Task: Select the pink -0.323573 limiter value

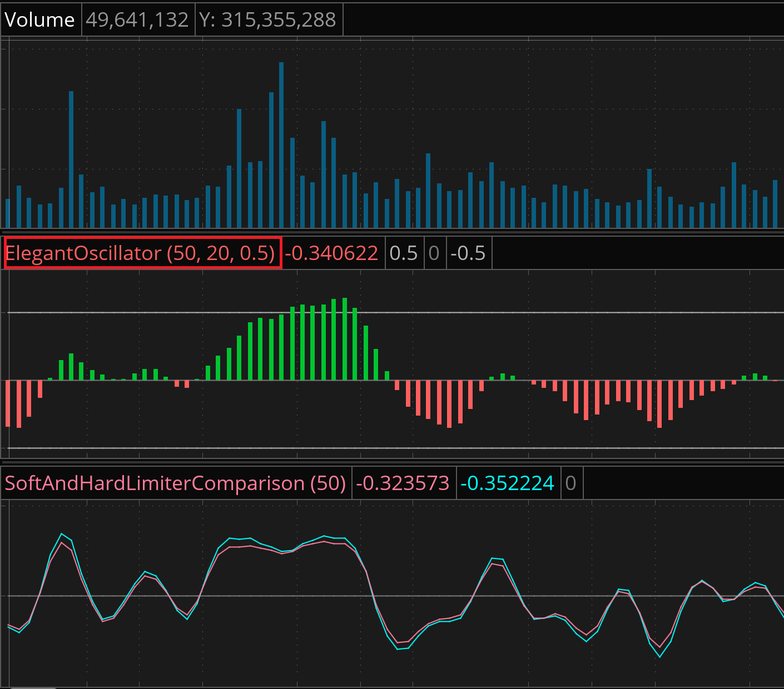Action: coord(403,483)
